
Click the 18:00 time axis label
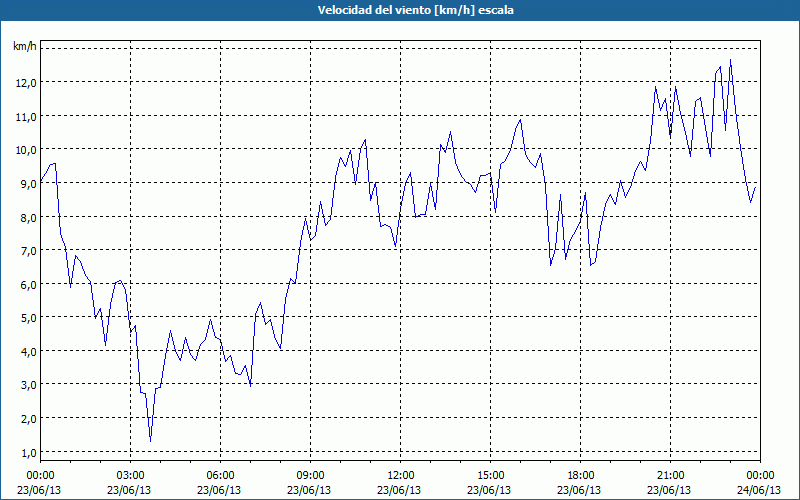(x=581, y=476)
